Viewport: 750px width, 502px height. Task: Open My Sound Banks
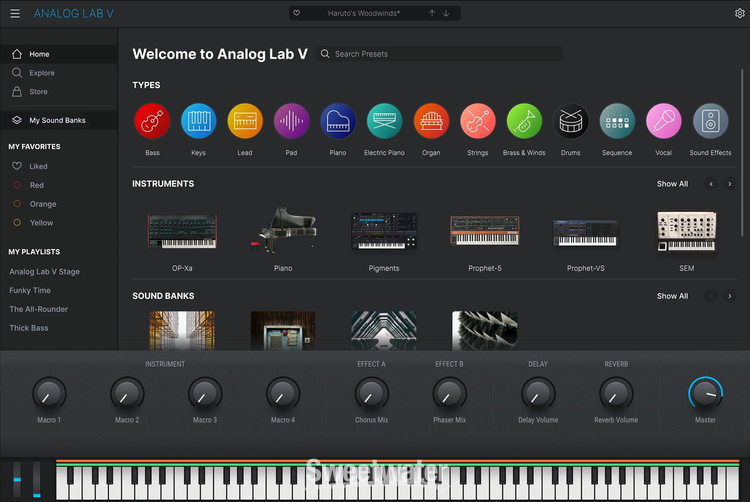(59, 120)
